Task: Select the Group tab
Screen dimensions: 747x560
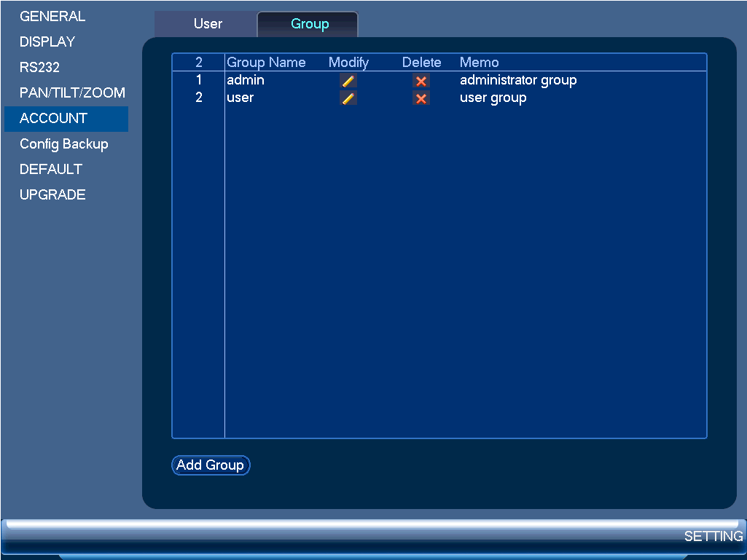Action: pos(309,24)
